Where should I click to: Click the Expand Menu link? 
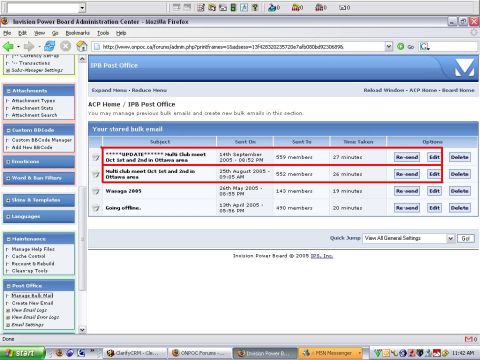(x=109, y=90)
